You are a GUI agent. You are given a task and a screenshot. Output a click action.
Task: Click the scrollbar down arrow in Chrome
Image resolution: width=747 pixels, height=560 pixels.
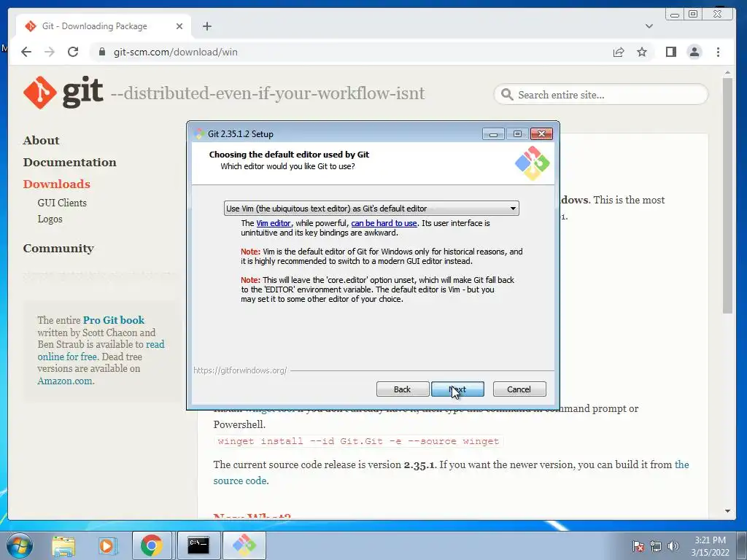pyautogui.click(x=727, y=511)
